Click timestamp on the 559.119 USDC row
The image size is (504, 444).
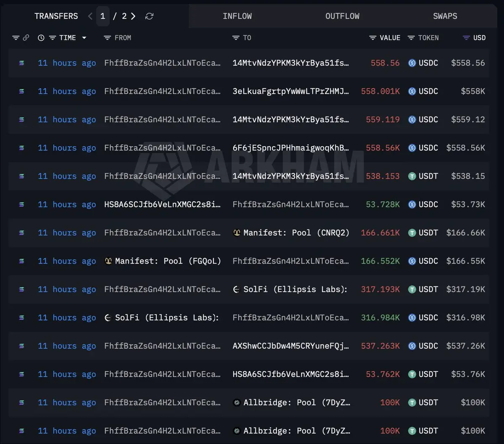click(67, 120)
